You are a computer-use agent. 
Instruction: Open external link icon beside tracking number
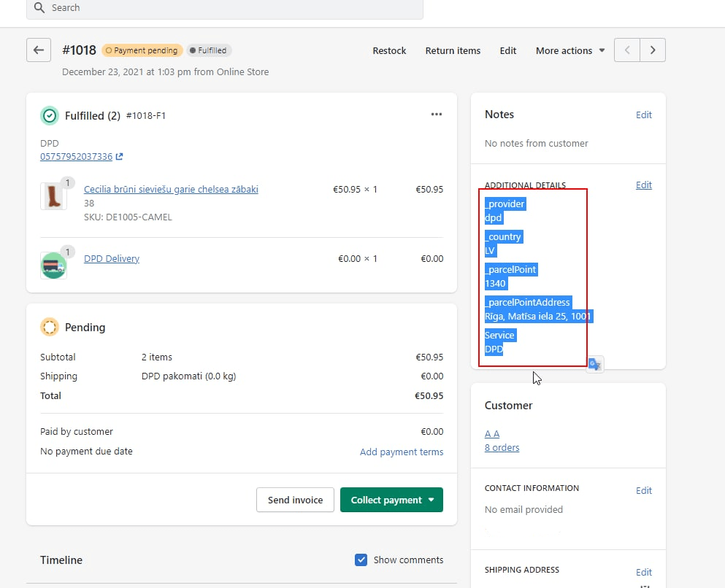tap(120, 157)
